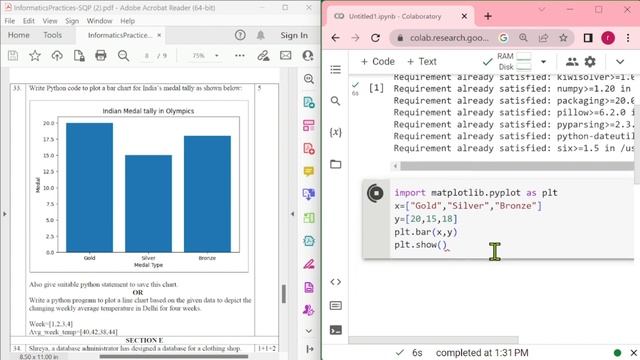Click Acrobat page number field
Screen dimensions: 640x360
pyautogui.click(x=147, y=56)
